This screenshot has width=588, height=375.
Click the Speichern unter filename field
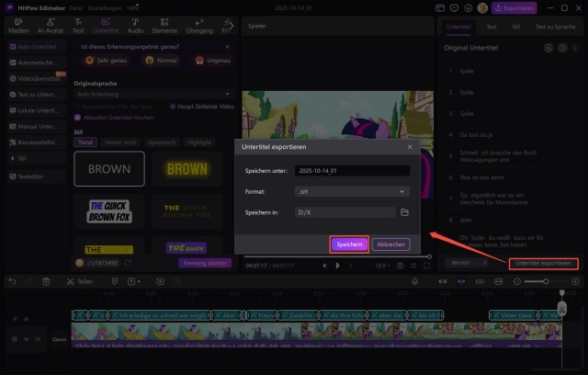[352, 170]
